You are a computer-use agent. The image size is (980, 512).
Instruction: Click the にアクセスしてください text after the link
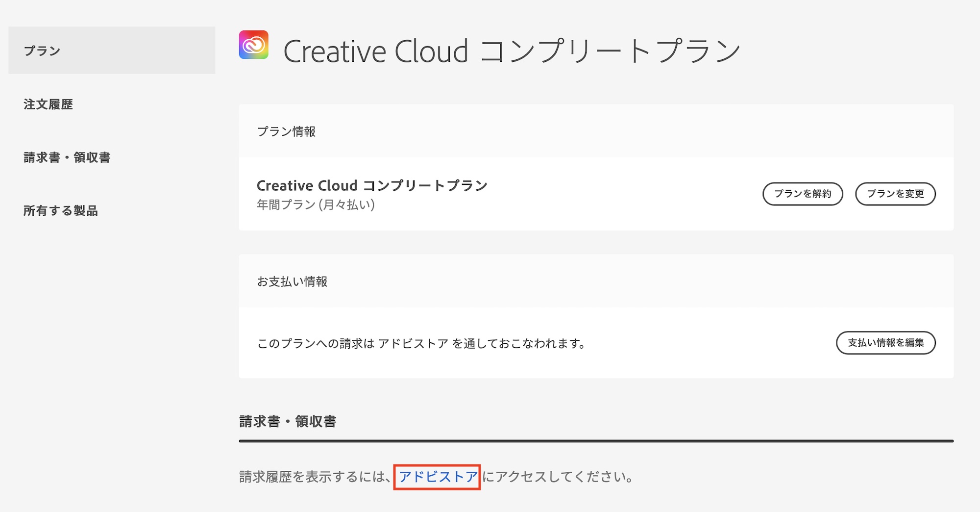click(558, 477)
